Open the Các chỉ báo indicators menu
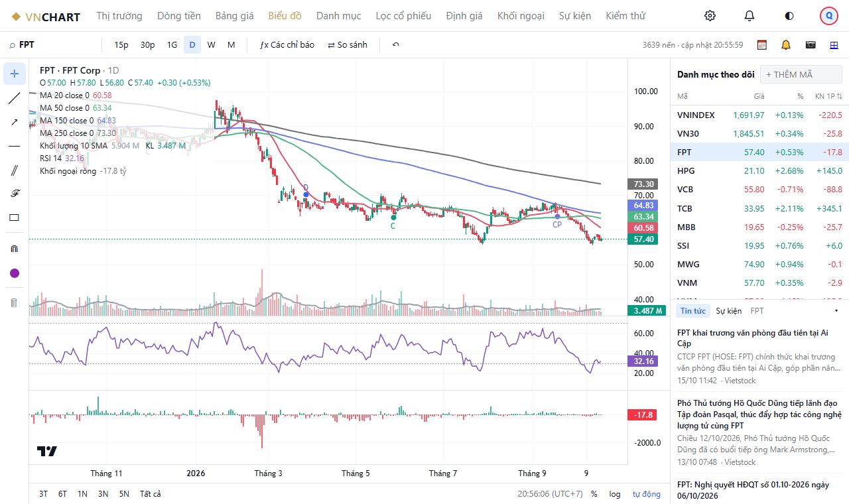849x504 pixels. (x=287, y=45)
